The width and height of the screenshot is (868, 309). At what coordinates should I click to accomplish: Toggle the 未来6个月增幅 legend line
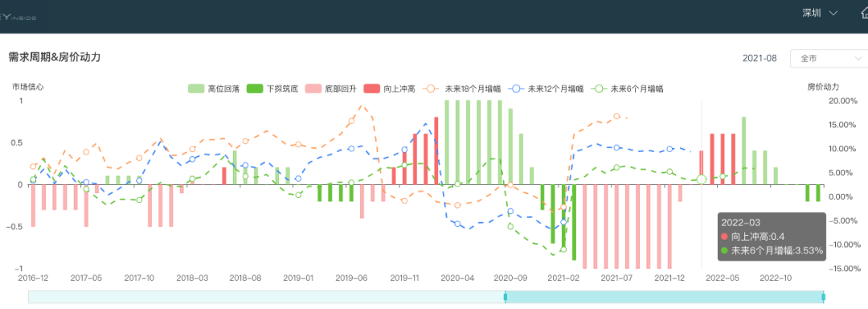[x=626, y=89]
